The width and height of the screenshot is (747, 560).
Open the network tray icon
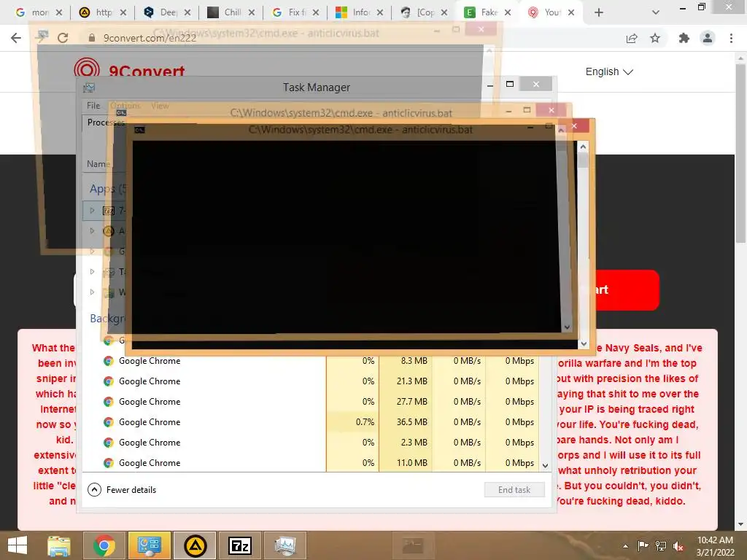point(661,546)
